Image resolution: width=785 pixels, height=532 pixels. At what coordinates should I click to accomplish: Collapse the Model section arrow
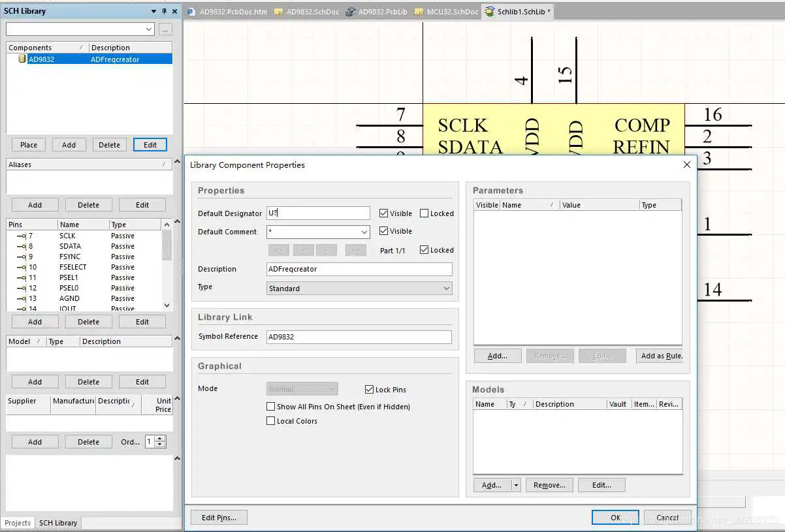177,339
